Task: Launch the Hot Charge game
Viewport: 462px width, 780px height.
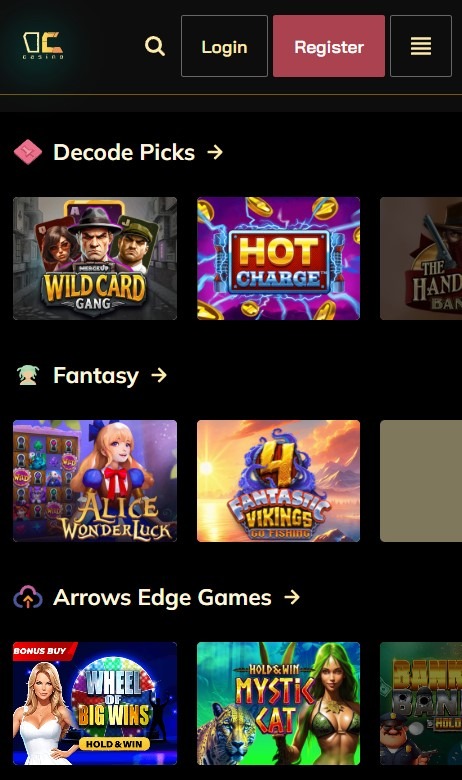Action: tap(278, 258)
